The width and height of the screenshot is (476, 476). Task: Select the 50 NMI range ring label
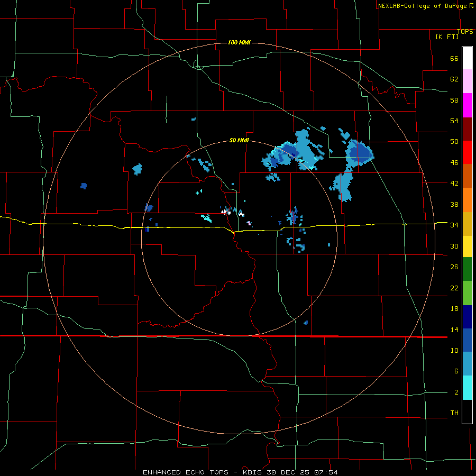pyautogui.click(x=239, y=140)
